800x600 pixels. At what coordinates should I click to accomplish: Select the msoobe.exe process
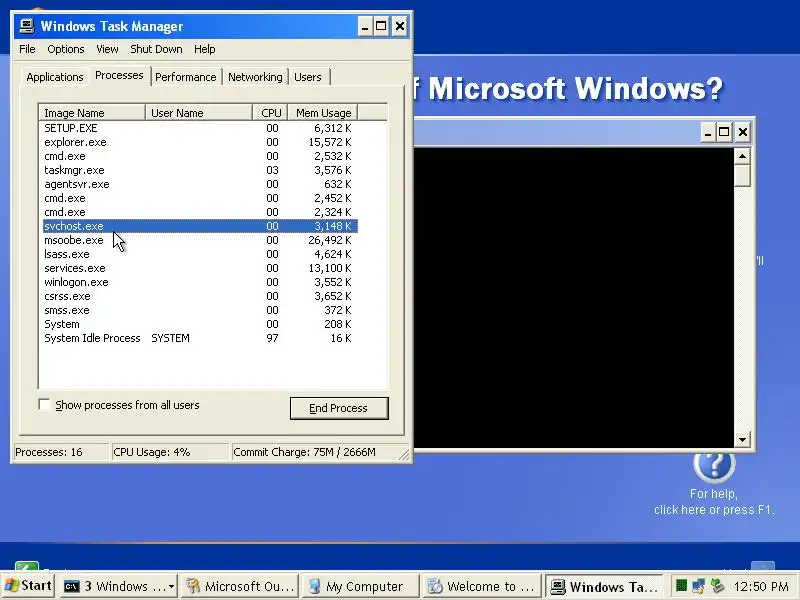[x=200, y=240]
